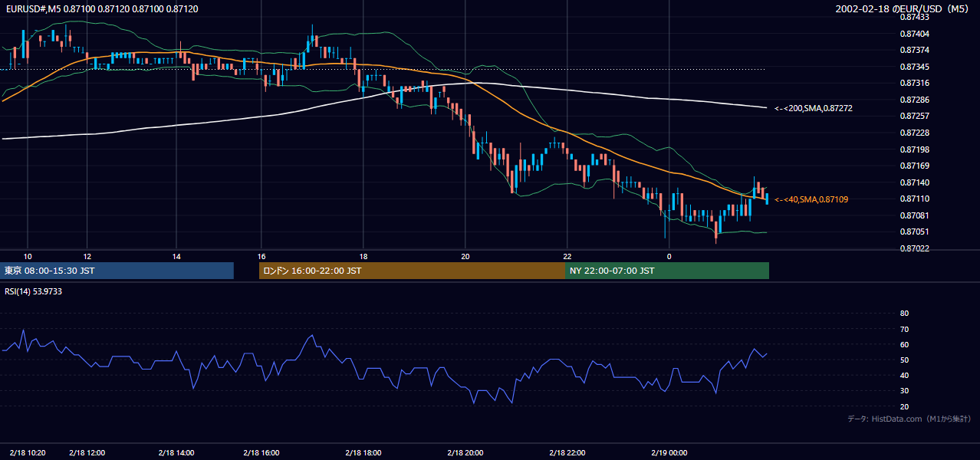Click the RSI 20 level label
980x460 pixels.
(x=904, y=406)
